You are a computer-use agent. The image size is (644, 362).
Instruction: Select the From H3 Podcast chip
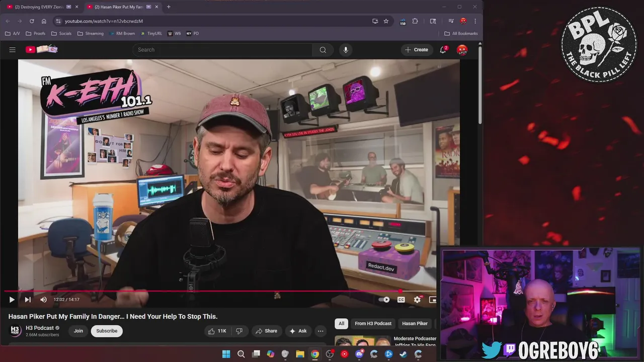(x=373, y=323)
